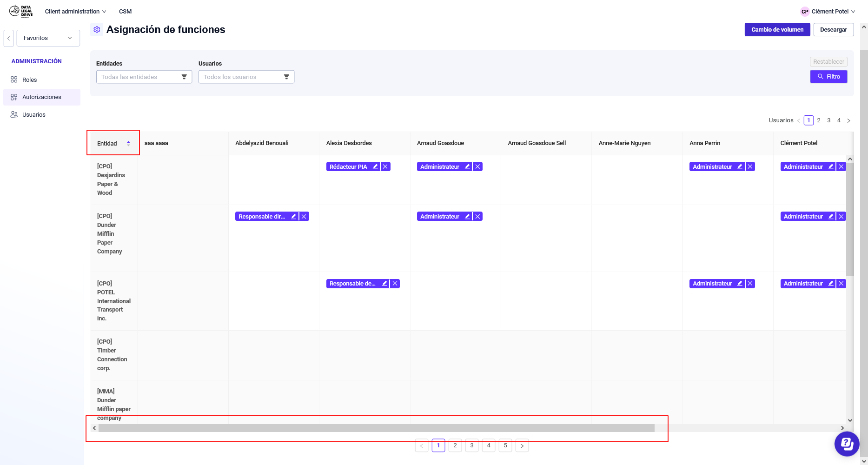Apply filters with Filtro button
Viewport: 868px width, 465px height.
click(x=828, y=76)
